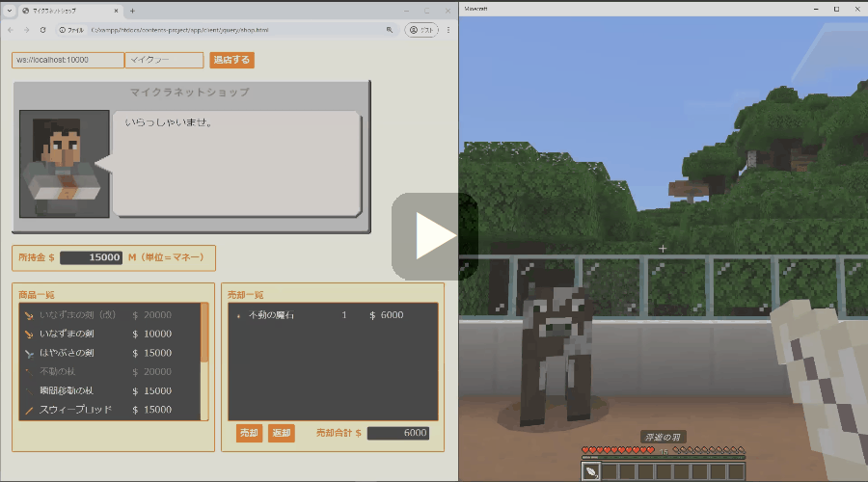
Task: Open the guest profile button
Action: pos(421,30)
